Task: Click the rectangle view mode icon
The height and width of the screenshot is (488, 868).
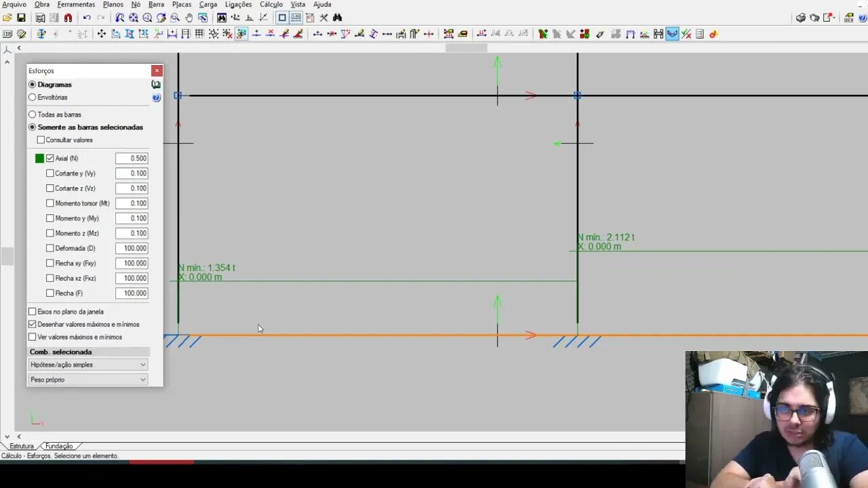Action: (282, 18)
